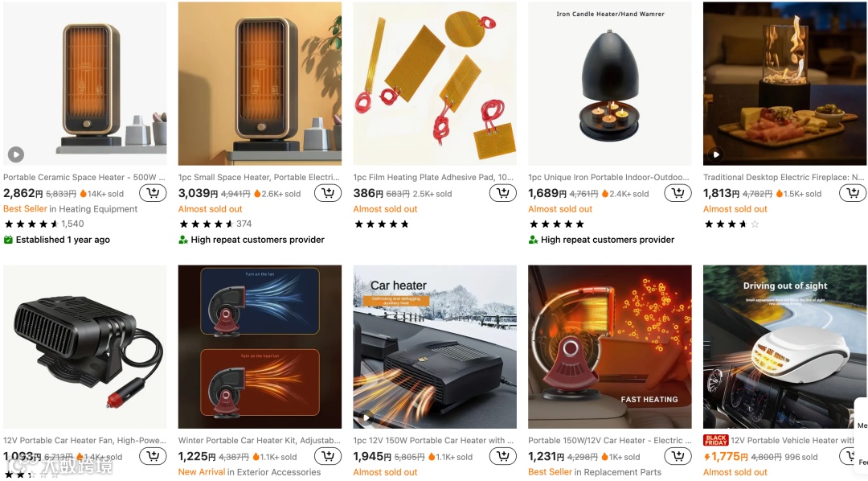
Task: Open the Iron Candle Heater product image
Action: coord(609,84)
